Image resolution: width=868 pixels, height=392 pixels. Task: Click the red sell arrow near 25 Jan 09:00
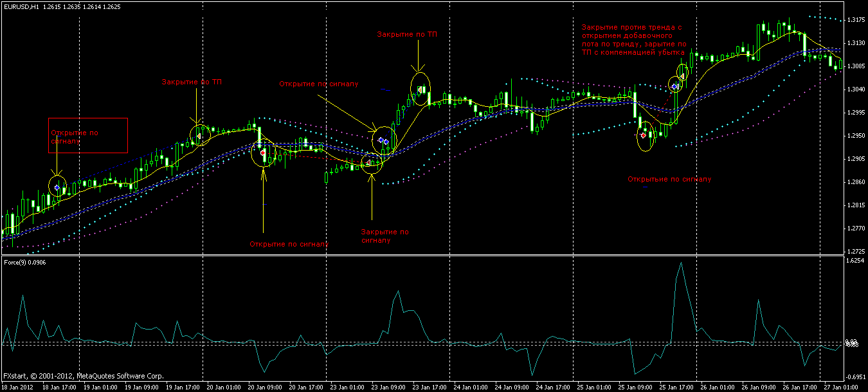644,135
